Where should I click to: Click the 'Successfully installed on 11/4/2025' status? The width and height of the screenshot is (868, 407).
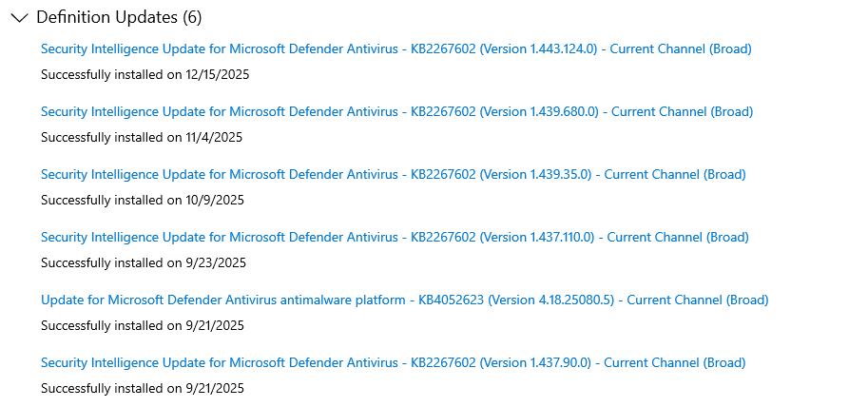[x=142, y=137]
